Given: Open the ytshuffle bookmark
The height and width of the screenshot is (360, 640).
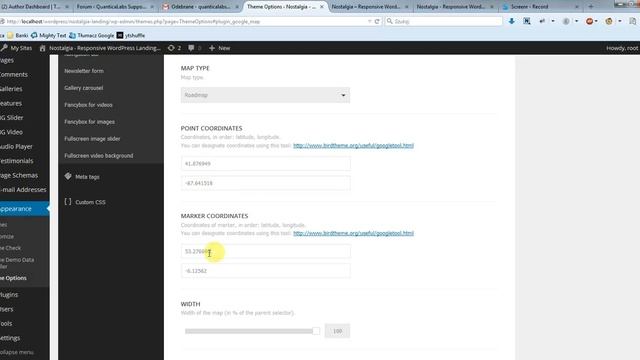Looking at the screenshot, I should pos(131,36).
